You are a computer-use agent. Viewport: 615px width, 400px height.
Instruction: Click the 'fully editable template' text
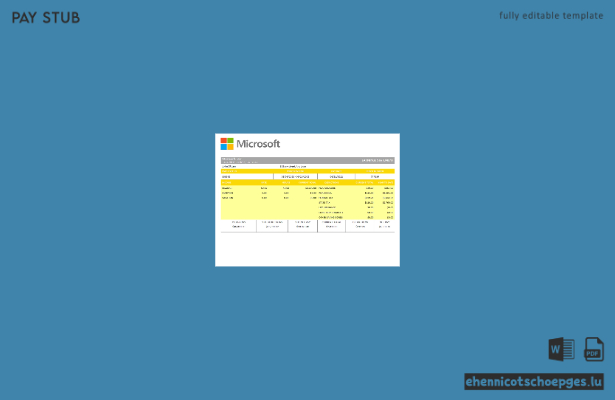click(551, 16)
